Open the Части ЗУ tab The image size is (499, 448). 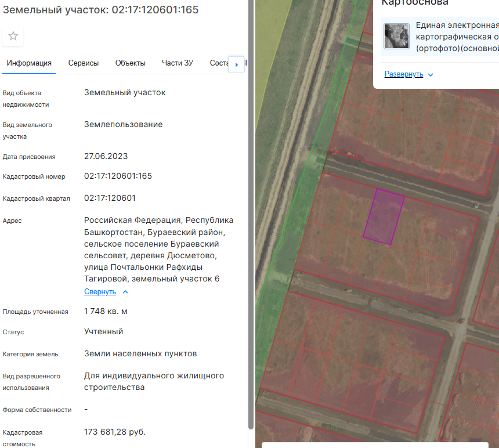point(177,63)
